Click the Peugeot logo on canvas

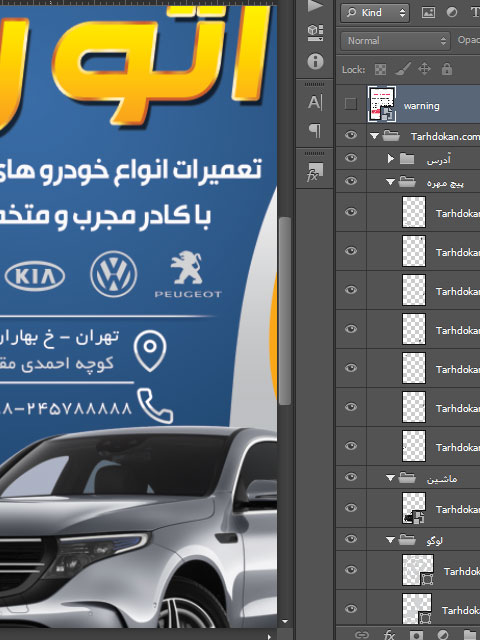188,274
